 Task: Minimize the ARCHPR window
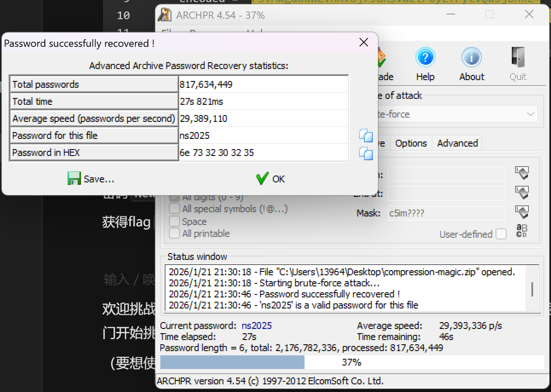coord(451,14)
